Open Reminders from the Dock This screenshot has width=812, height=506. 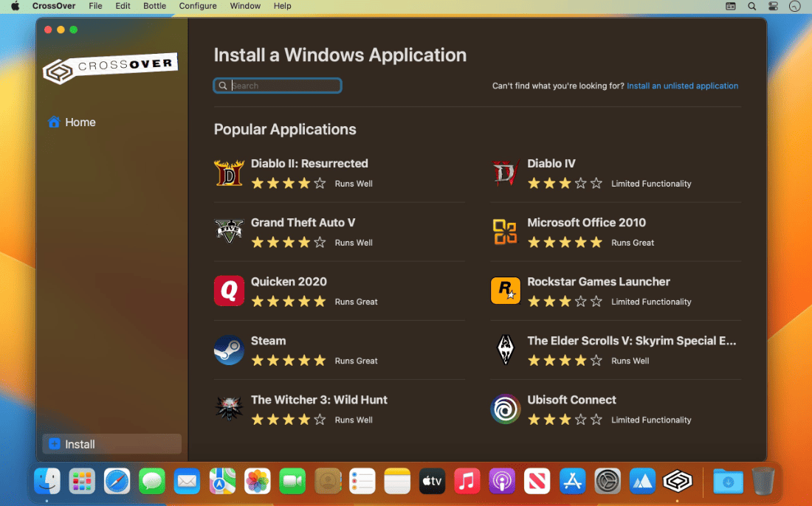pos(362,481)
